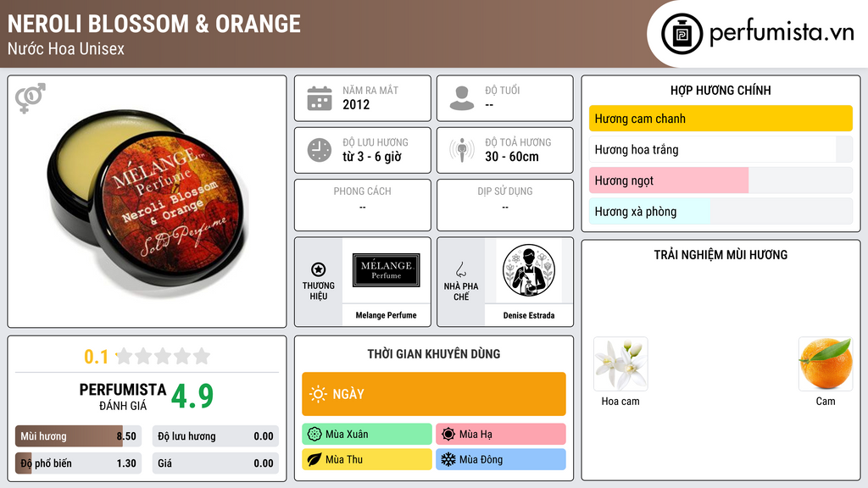868x488 pixels.
Task: Click the longevity value từ 3 - 6 giờ
Action: (x=372, y=157)
